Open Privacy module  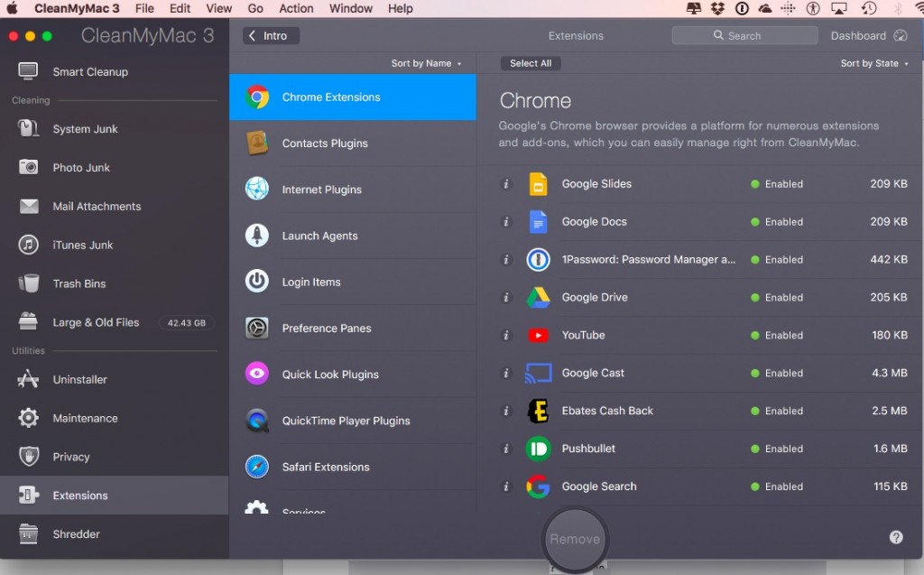[x=115, y=457]
